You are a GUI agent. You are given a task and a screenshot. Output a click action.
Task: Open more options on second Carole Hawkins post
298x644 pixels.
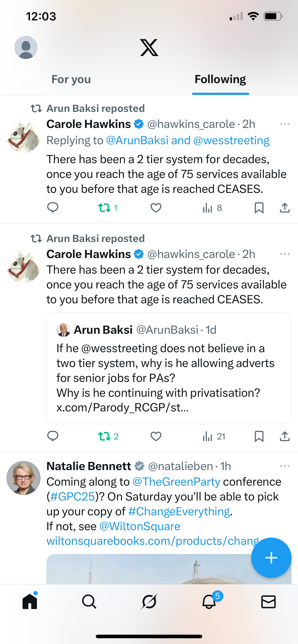[285, 254]
